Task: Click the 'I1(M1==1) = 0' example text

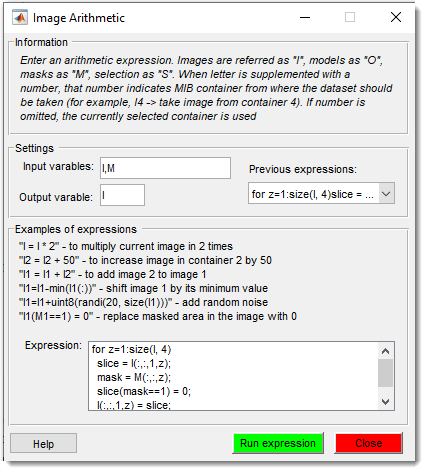Action: 56,316
